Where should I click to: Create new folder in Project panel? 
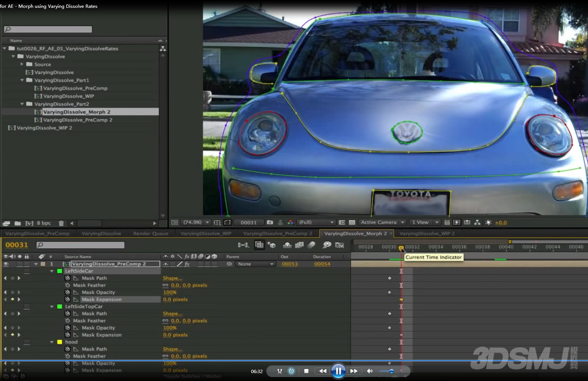click(18, 223)
